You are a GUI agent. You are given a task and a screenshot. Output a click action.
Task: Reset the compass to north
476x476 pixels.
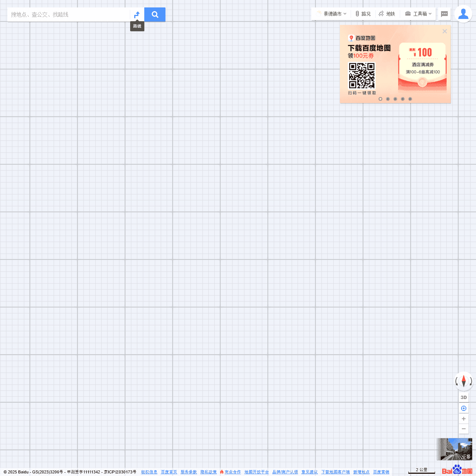[x=464, y=381]
